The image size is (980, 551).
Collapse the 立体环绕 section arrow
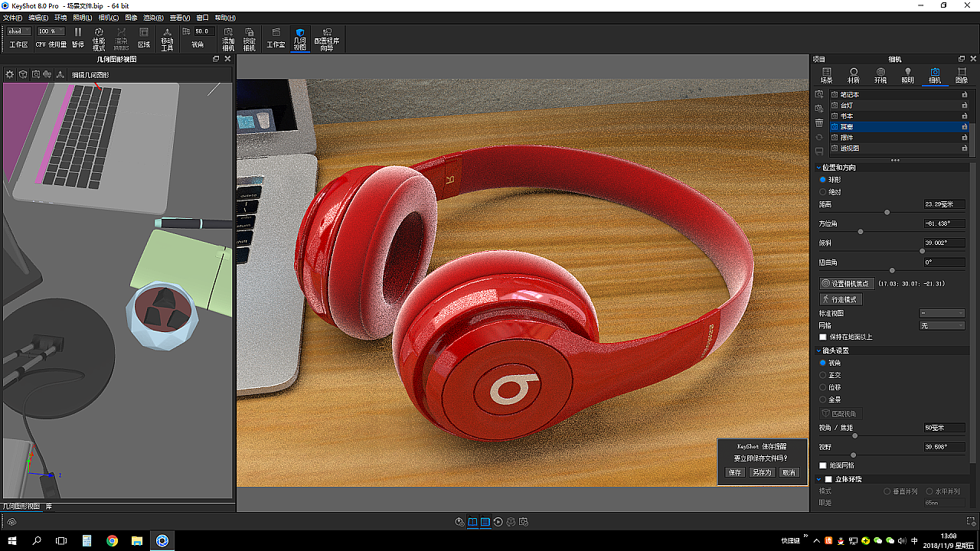tap(818, 479)
